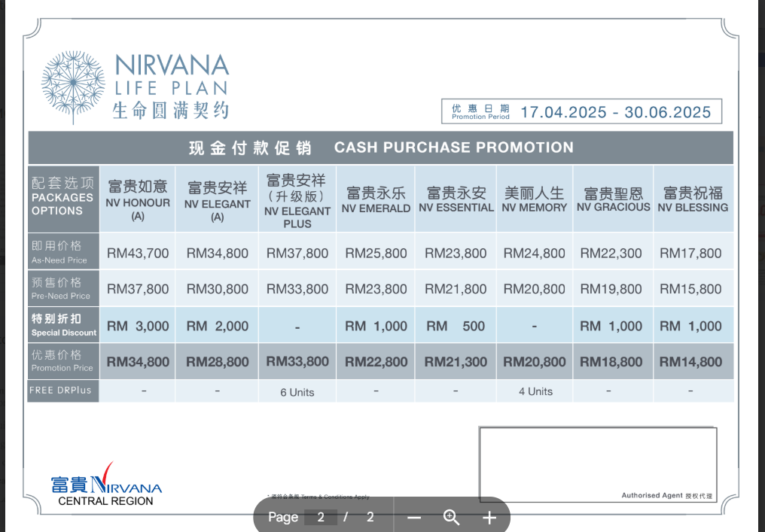Click the NV GRACIOUS column header
765x532 pixels.
click(x=613, y=199)
